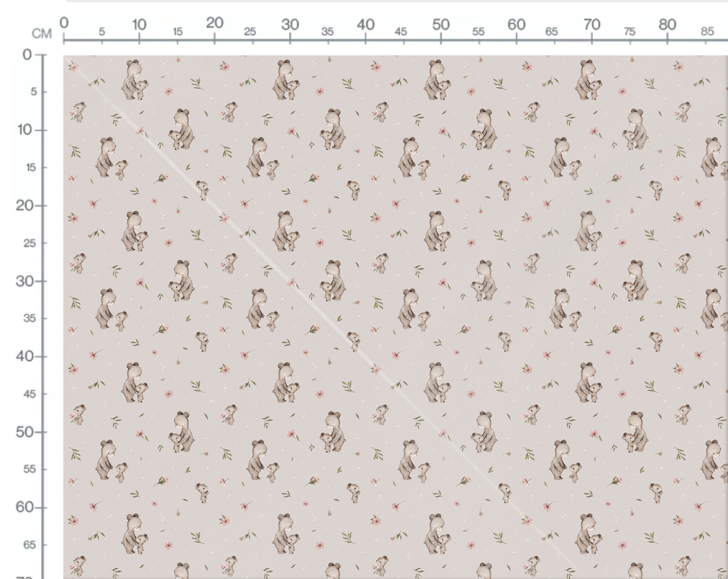This screenshot has height=579, width=728.
Task: Click the "70" mark on horizontal ruler
Action: (x=591, y=24)
